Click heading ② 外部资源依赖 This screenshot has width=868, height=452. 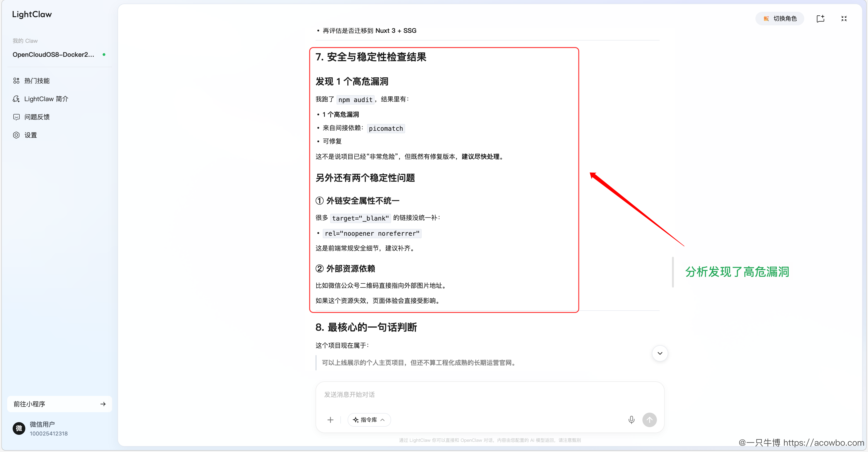pos(345,269)
